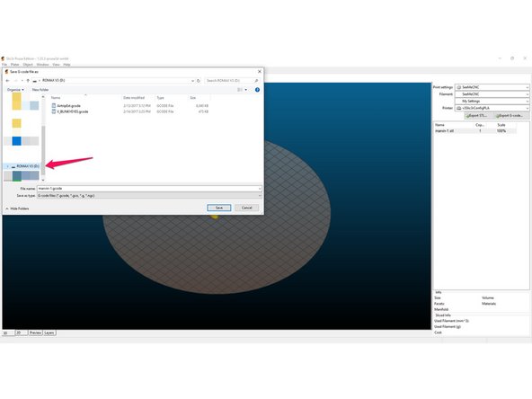Click the Save button

coord(219,208)
